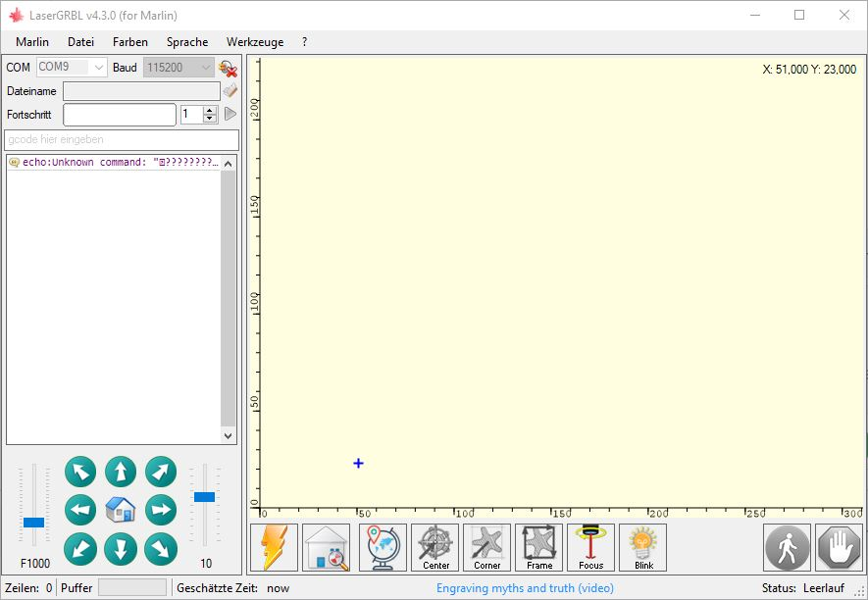
Task: Open the Werkzeuge menu
Action: point(254,42)
